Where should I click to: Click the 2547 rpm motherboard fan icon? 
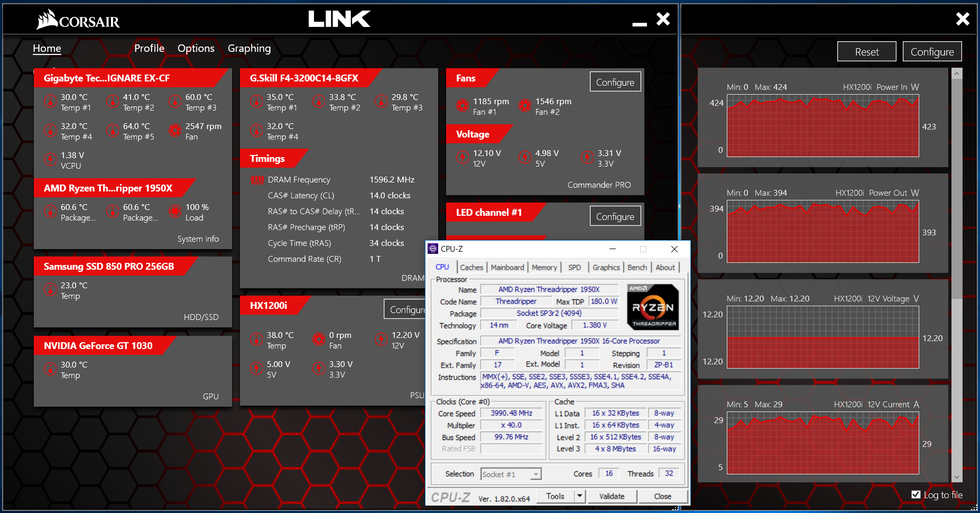pyautogui.click(x=175, y=130)
